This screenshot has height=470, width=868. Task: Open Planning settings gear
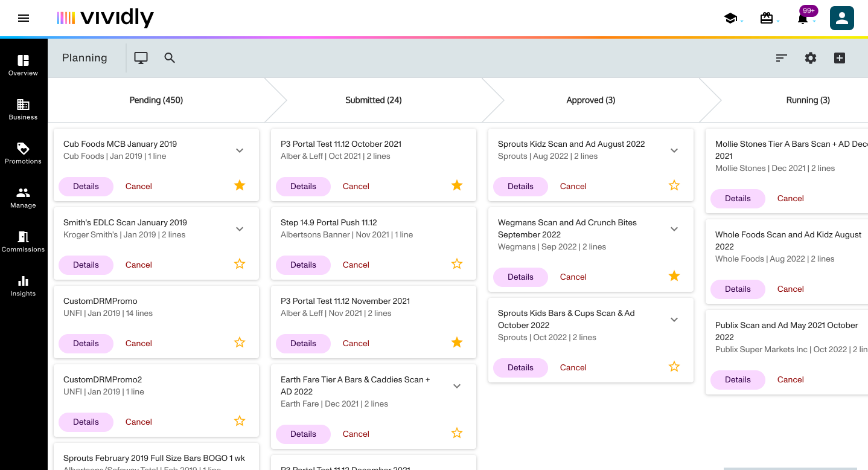pyautogui.click(x=811, y=58)
